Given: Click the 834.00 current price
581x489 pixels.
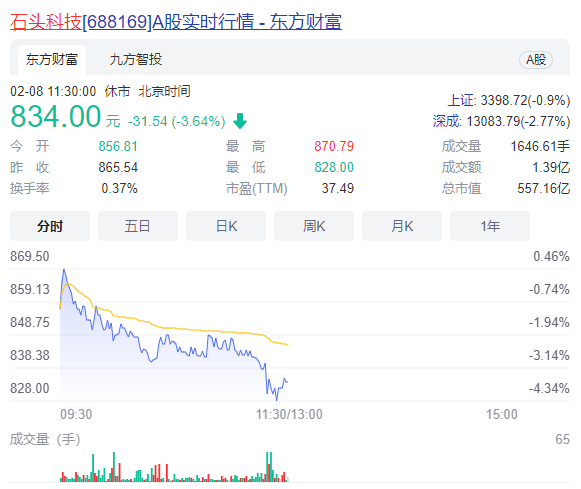Looking at the screenshot, I should coord(56,116).
